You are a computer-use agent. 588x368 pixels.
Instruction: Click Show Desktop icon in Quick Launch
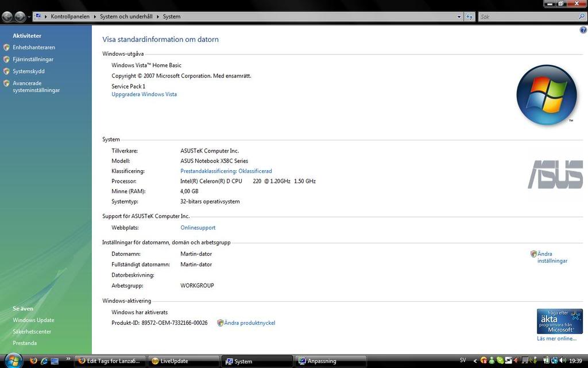(55, 361)
